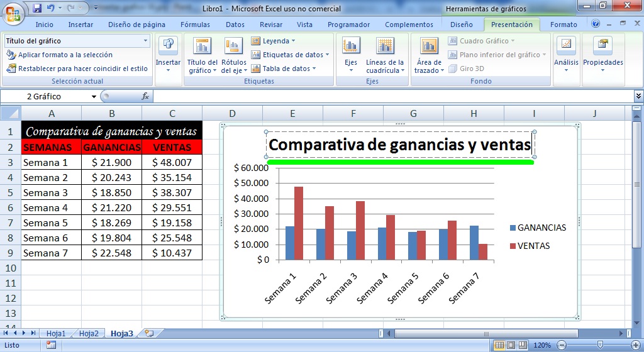
Task: Click the zoom out minus button
Action: click(562, 345)
